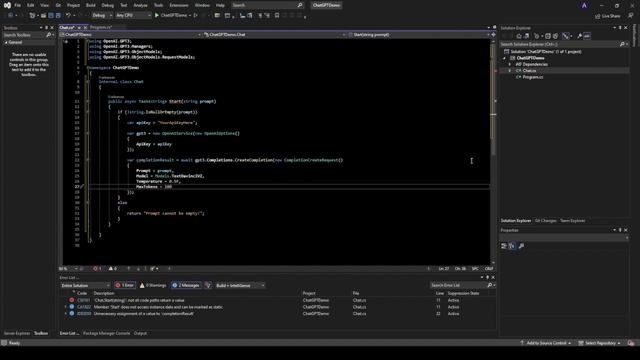Click the error count indicator in editor status strip
Screen dimensions: 640x360
(x=97, y=269)
